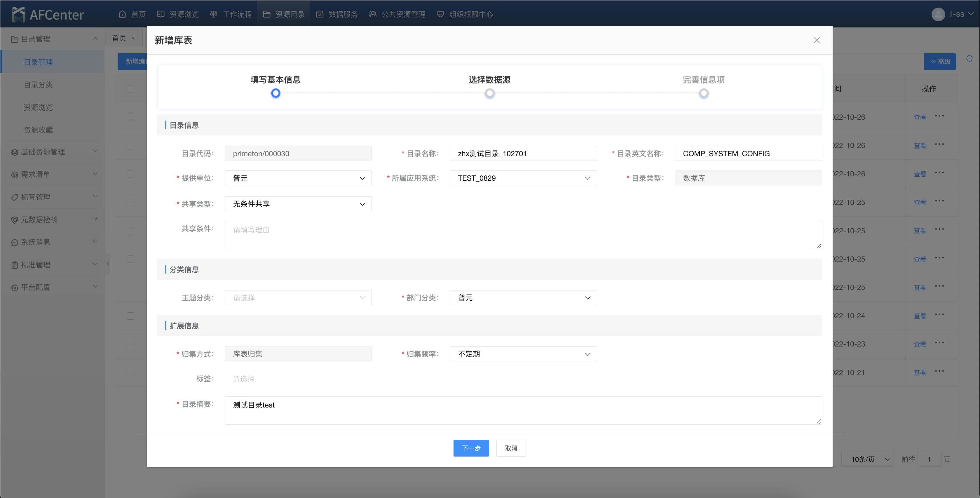The height and width of the screenshot is (498, 980).
Task: Select 目录分类 in the left sidebar
Action: pyautogui.click(x=38, y=85)
